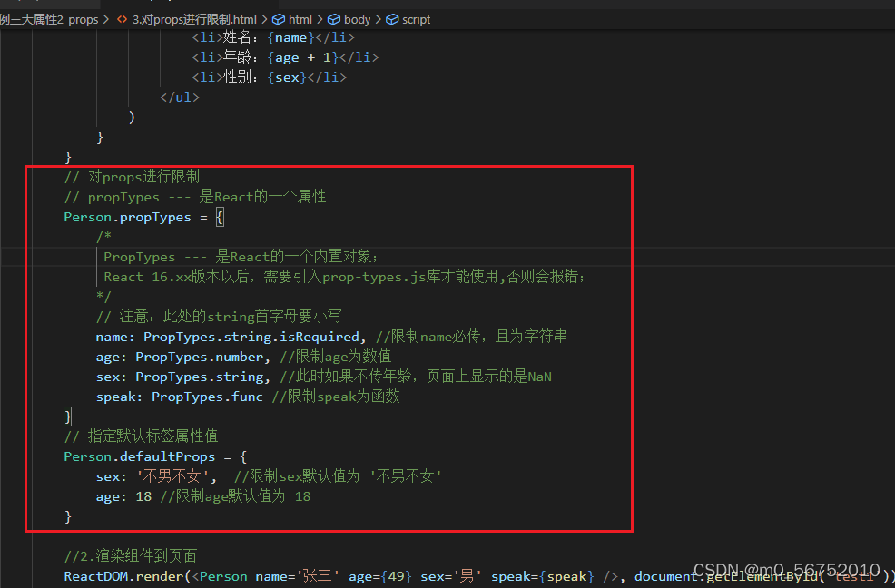Select the html entry in the breadcrumb bar
The image size is (895, 588).
[300, 18]
